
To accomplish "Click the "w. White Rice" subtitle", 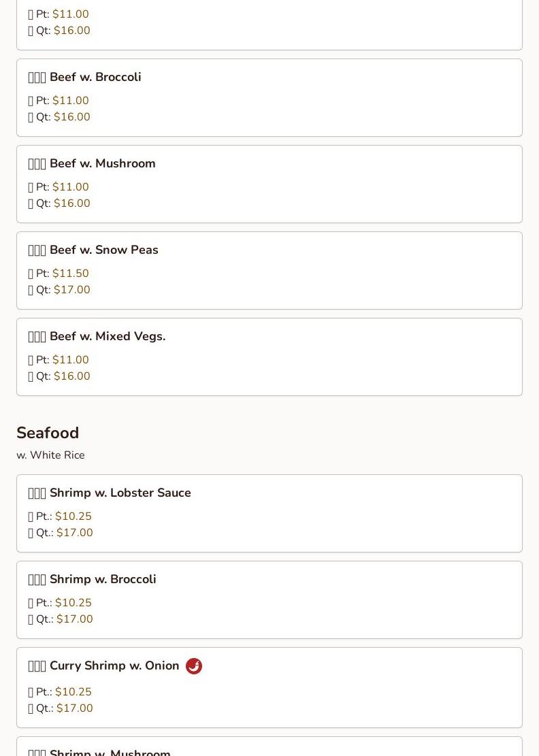I will 50,455.
